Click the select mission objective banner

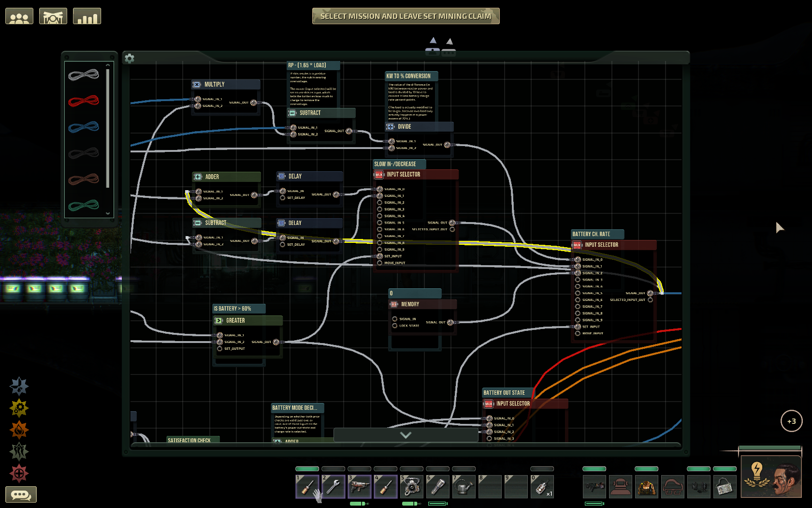406,16
